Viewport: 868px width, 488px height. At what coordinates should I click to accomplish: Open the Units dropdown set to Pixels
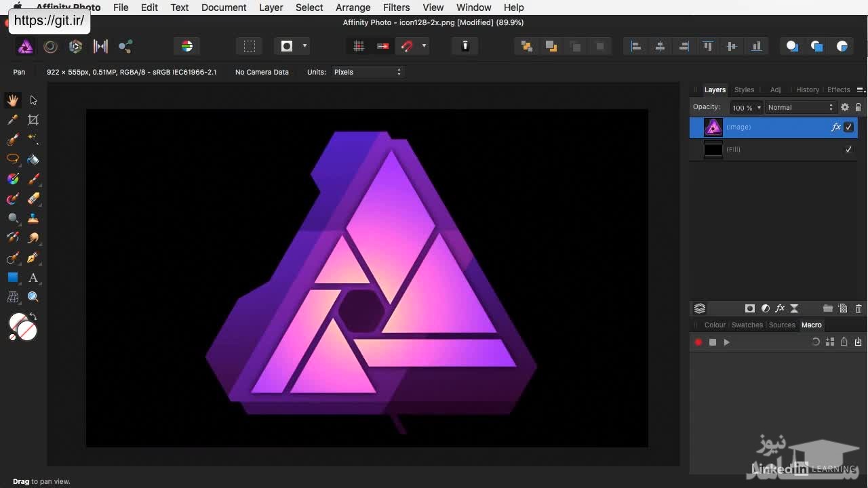click(367, 72)
